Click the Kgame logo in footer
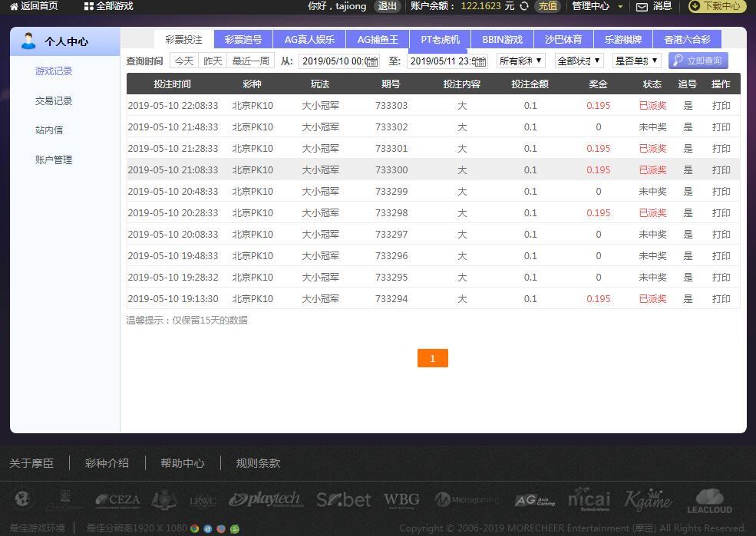 [x=648, y=500]
